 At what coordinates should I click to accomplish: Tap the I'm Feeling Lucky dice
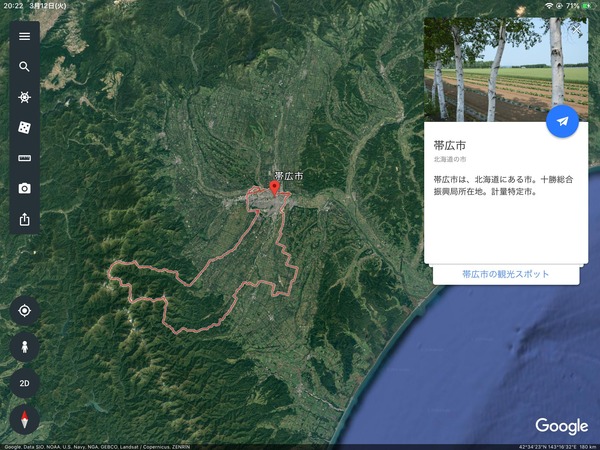24,127
